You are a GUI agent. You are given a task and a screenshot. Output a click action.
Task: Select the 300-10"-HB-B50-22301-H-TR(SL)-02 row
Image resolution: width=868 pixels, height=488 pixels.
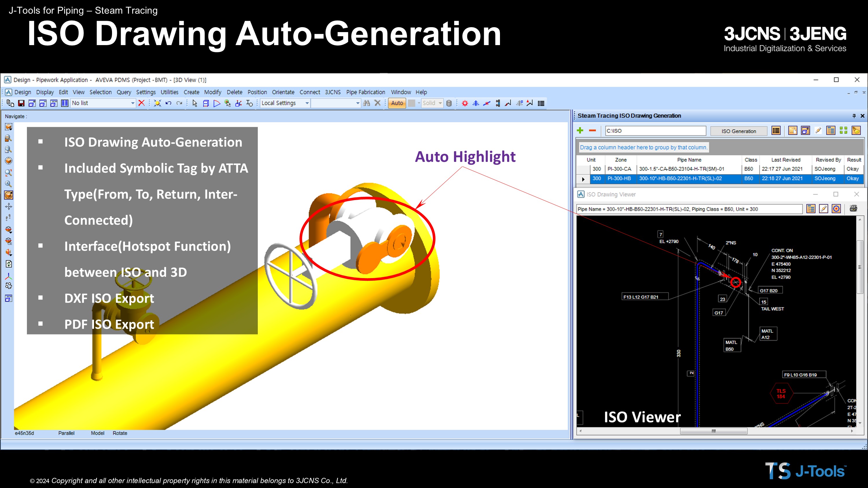click(x=720, y=178)
